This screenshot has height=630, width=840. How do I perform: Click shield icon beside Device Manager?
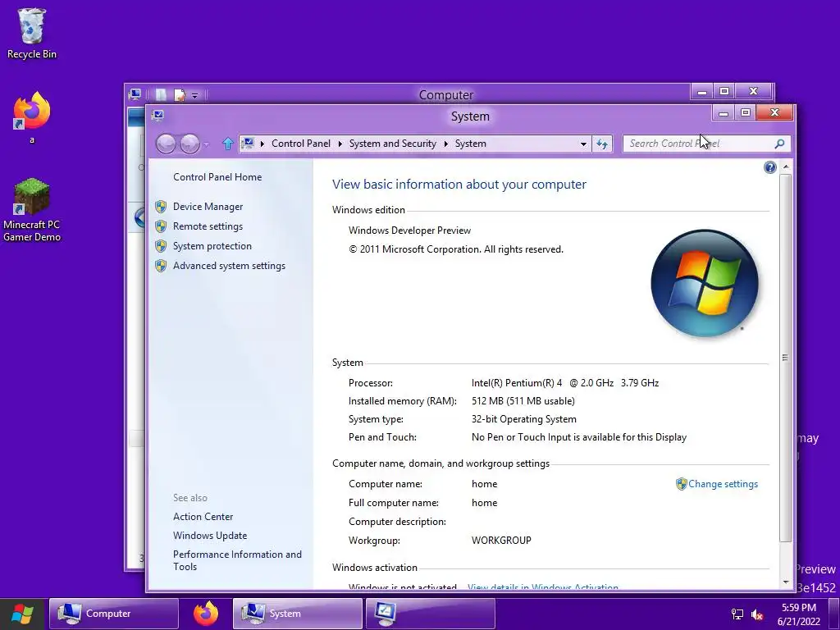(161, 207)
